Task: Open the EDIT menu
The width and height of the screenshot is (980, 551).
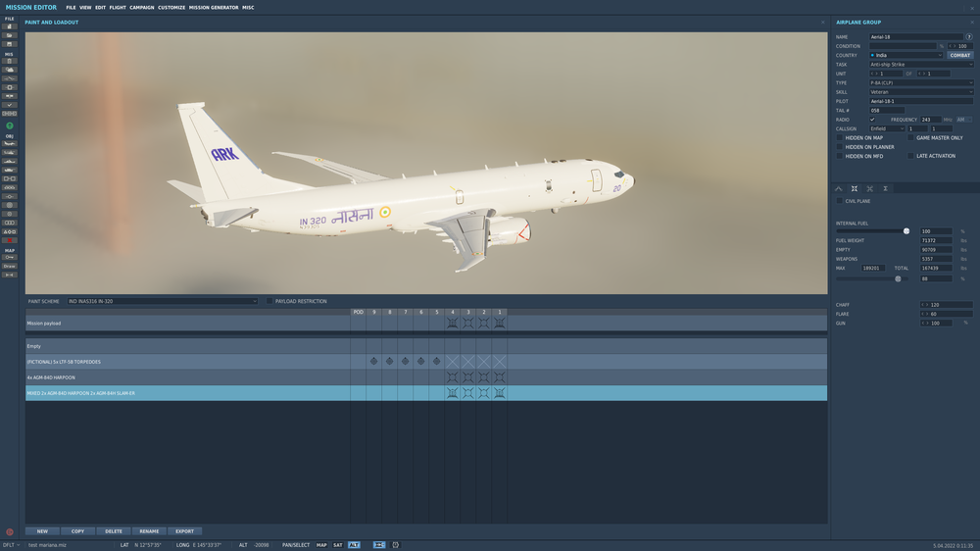Action: point(100,8)
